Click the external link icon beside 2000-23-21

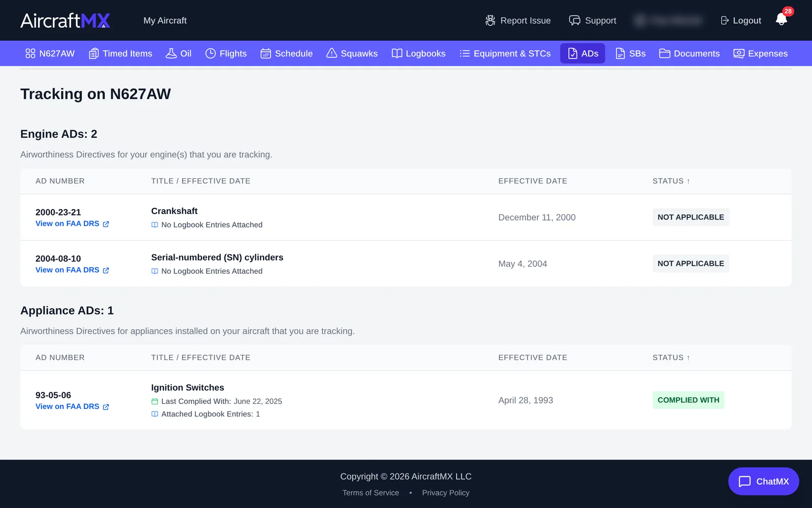106,224
